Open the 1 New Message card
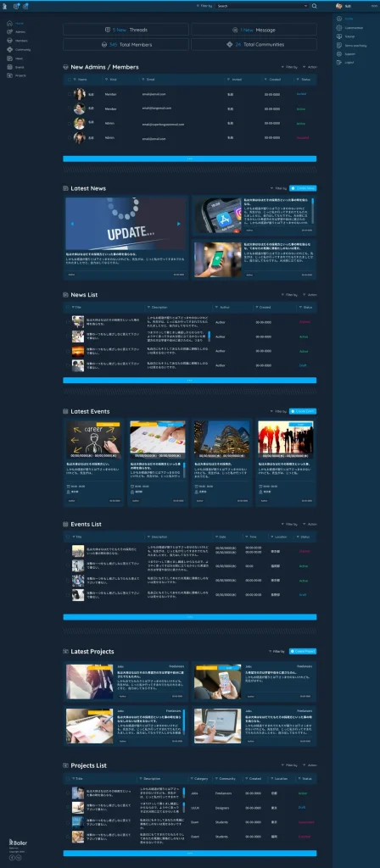Viewport: 380px width, 868px height. click(x=254, y=30)
